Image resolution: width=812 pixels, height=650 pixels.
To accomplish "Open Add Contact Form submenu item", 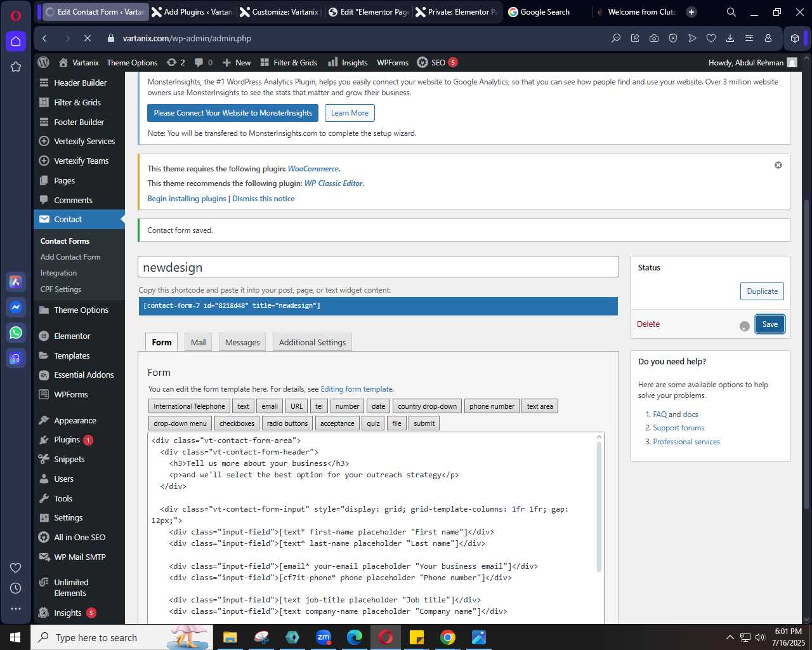I will pyautogui.click(x=70, y=257).
